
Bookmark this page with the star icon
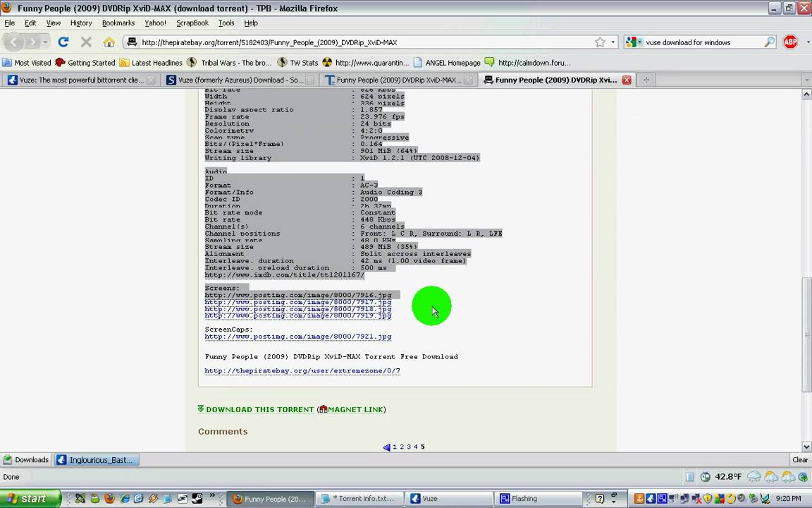[x=600, y=42]
